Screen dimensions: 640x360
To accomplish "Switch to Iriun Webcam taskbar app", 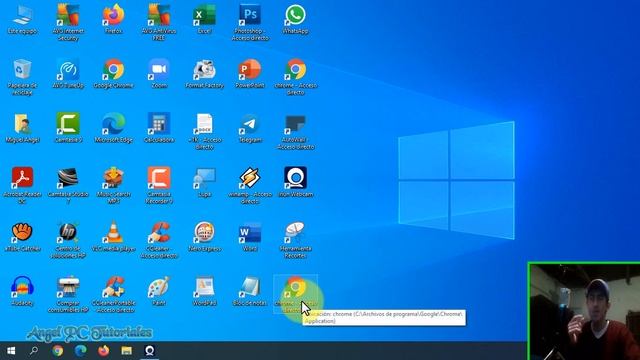I will tap(149, 351).
